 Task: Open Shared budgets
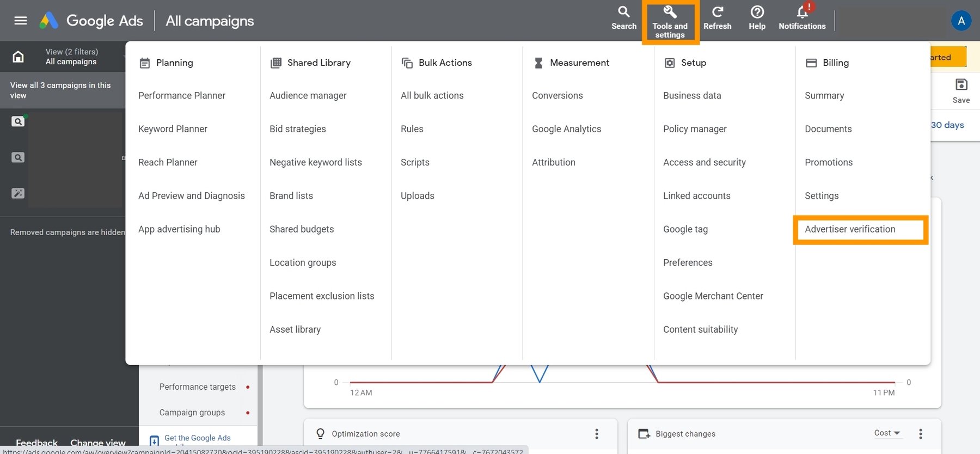point(302,229)
